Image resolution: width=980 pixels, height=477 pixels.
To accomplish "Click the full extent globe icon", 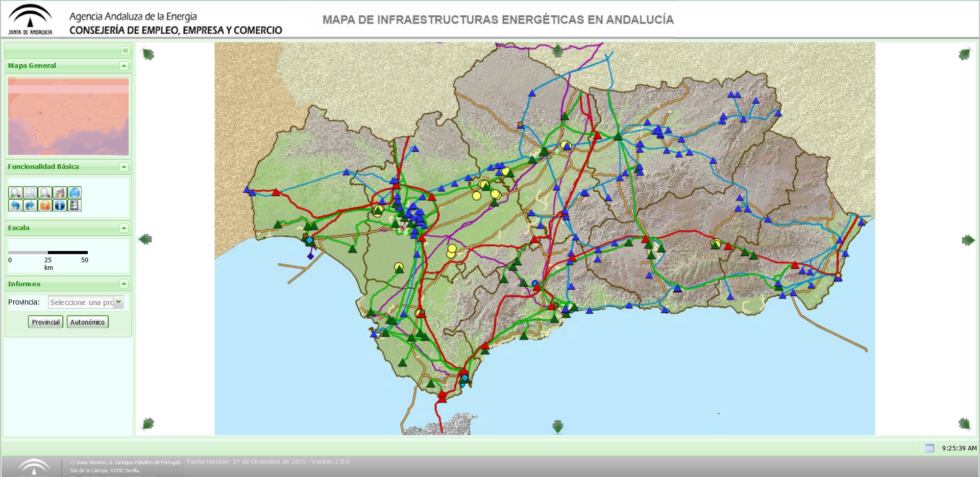I will (75, 193).
